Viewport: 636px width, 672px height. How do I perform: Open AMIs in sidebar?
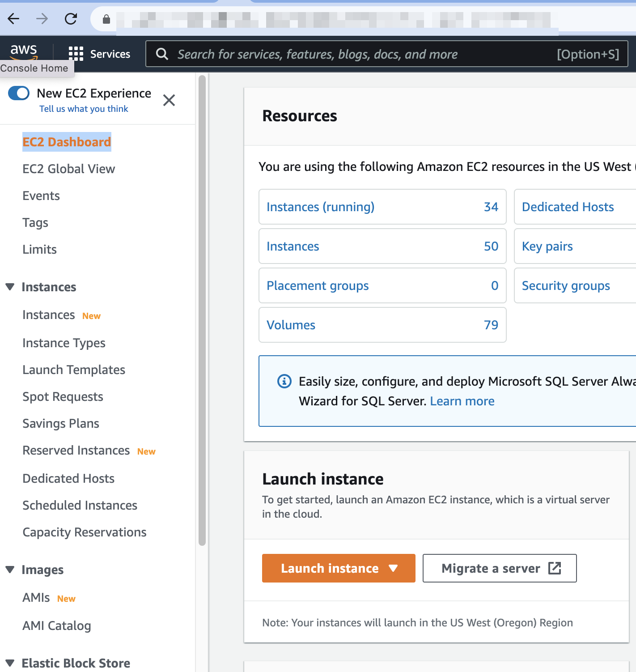[36, 598]
